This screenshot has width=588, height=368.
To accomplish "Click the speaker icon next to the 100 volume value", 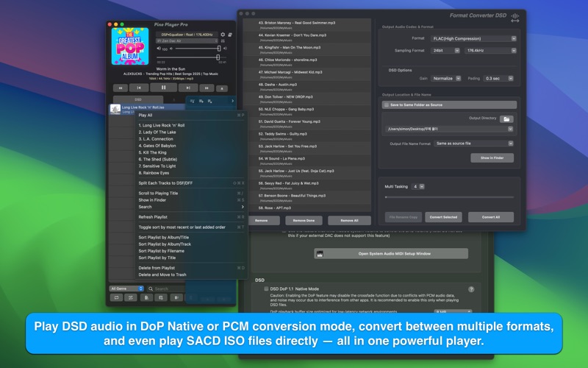I will point(159,49).
